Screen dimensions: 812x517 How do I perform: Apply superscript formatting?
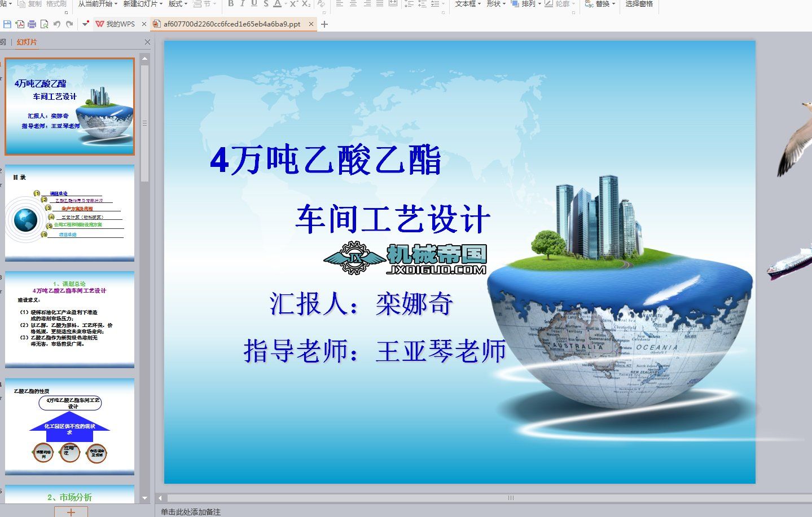click(293, 3)
